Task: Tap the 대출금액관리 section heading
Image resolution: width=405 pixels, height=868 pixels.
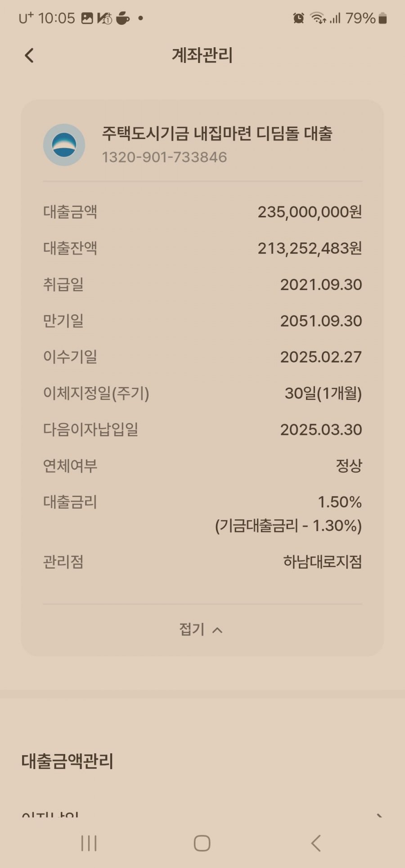Action: [x=67, y=761]
